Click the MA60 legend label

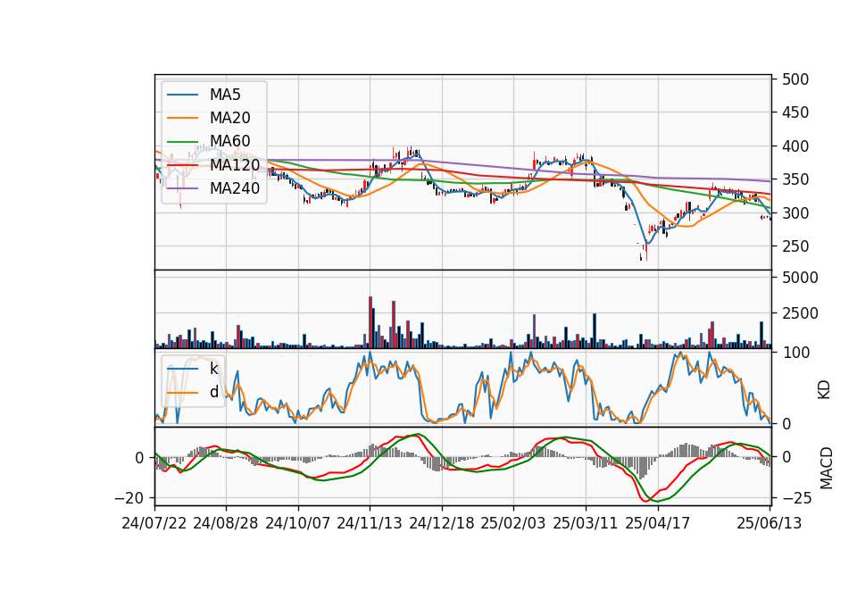click(x=229, y=141)
